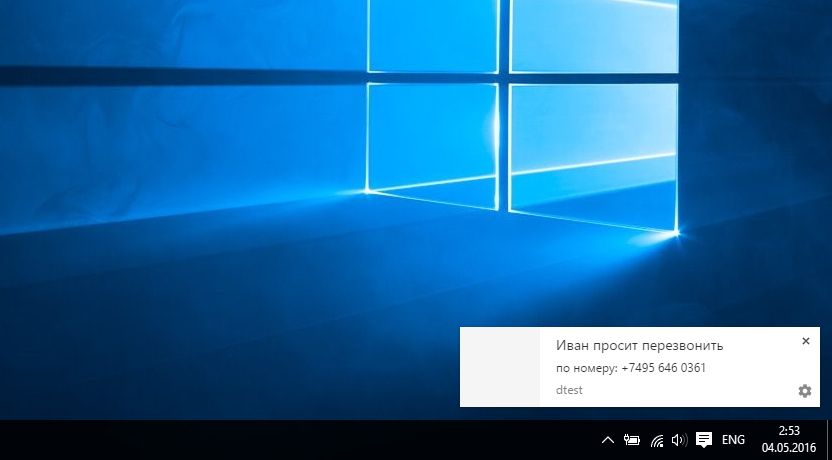Screen dimensions: 832x460
Task: Switch input language ENG indicator
Action: (x=733, y=440)
